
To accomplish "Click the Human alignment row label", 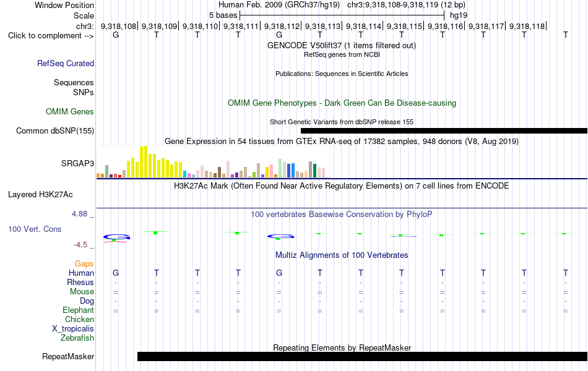I will [x=81, y=273].
